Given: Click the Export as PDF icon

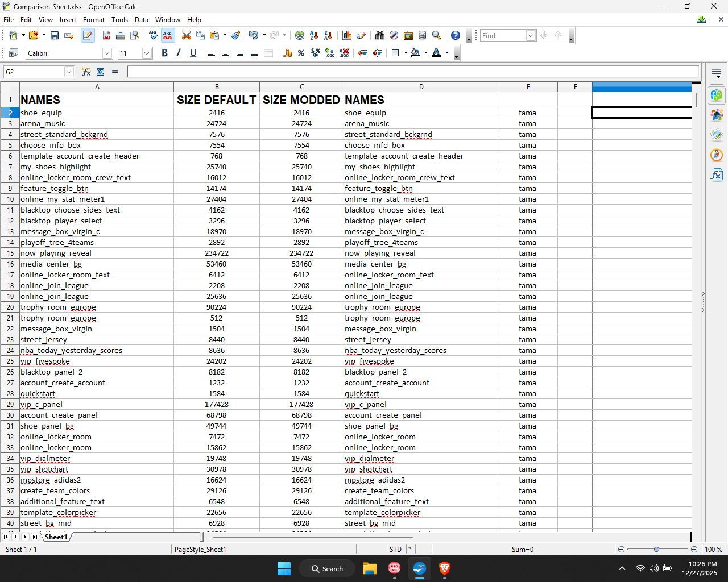Looking at the screenshot, I should pyautogui.click(x=106, y=35).
